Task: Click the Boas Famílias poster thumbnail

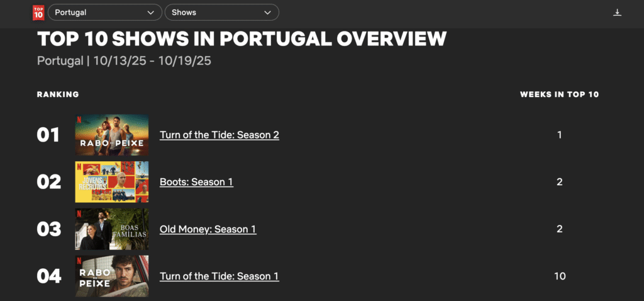Action: 112,229
